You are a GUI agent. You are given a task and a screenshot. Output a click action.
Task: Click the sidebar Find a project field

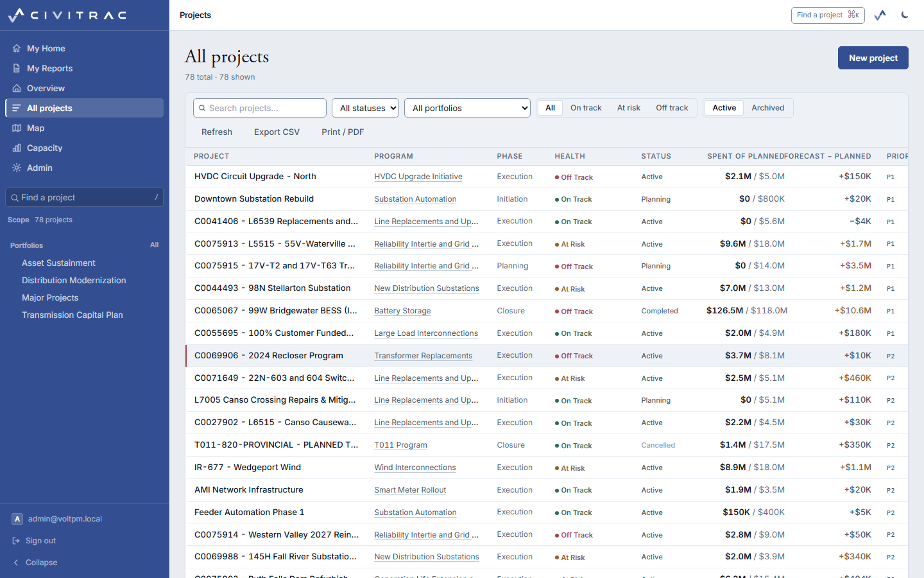(x=84, y=197)
